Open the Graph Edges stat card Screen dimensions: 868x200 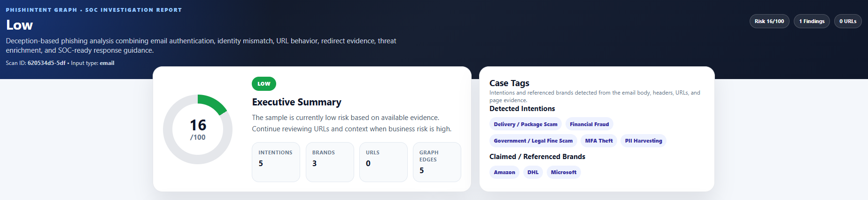[x=437, y=162]
